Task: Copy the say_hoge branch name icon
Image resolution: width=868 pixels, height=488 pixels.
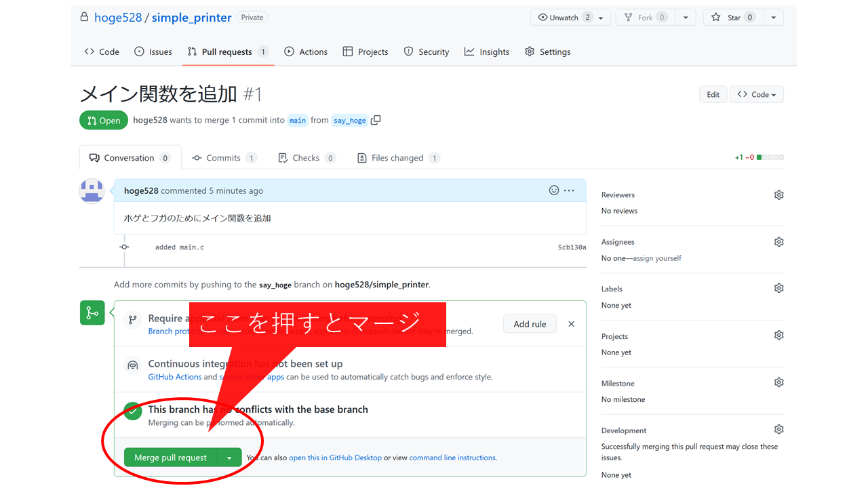Action: 376,120
